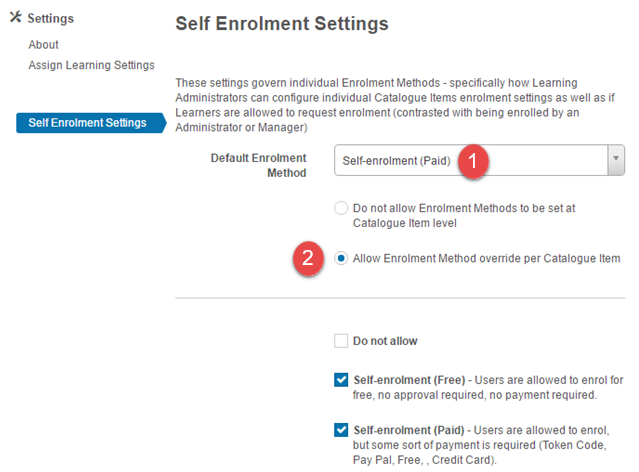Open the Default Enrolment Method dropdown
639x472 pixels.
coord(470,159)
